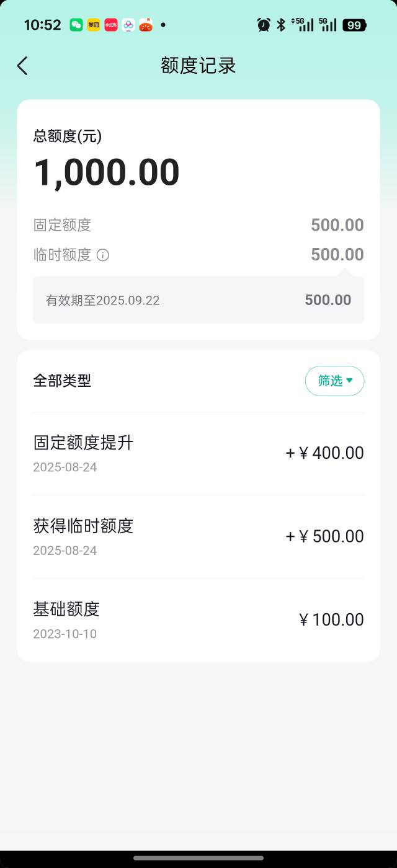Open the 获得临时额度 record

click(198, 537)
